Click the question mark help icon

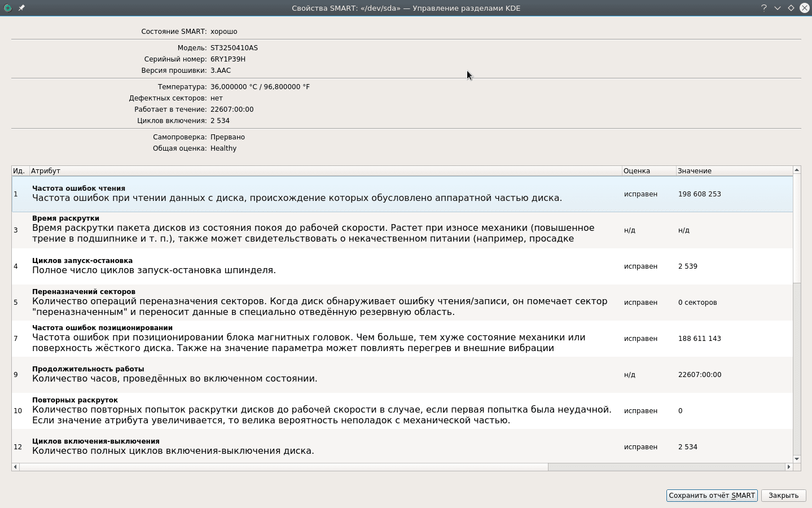click(x=764, y=8)
